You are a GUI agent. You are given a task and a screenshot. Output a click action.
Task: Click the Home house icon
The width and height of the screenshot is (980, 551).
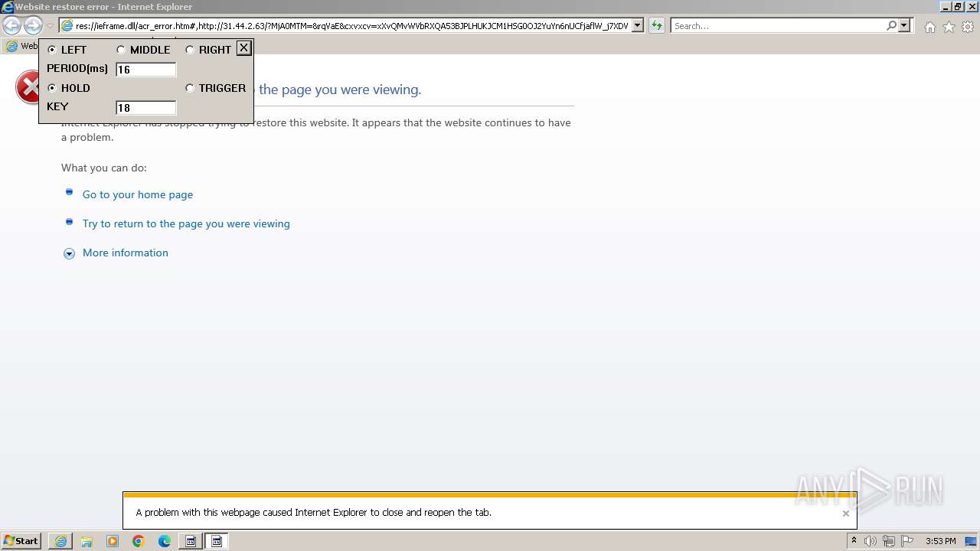929,27
